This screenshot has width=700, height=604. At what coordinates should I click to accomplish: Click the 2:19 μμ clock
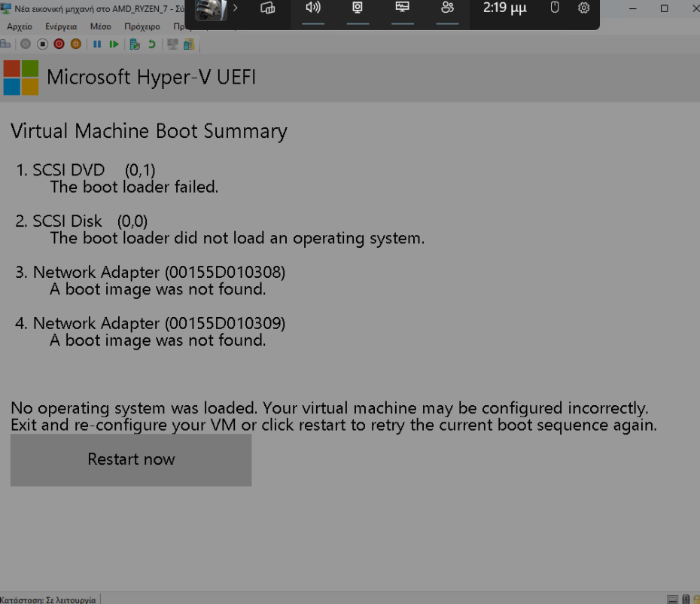[x=505, y=8]
